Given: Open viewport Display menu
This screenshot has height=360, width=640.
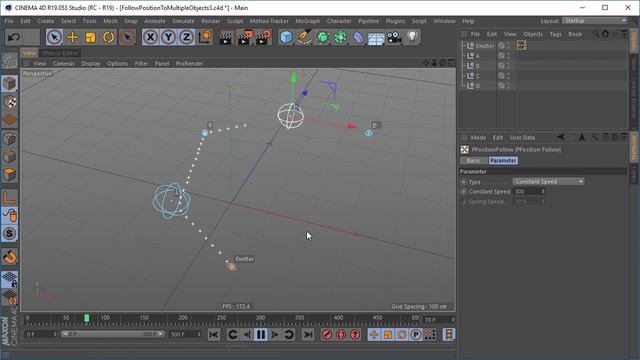Looking at the screenshot, I should (91, 63).
